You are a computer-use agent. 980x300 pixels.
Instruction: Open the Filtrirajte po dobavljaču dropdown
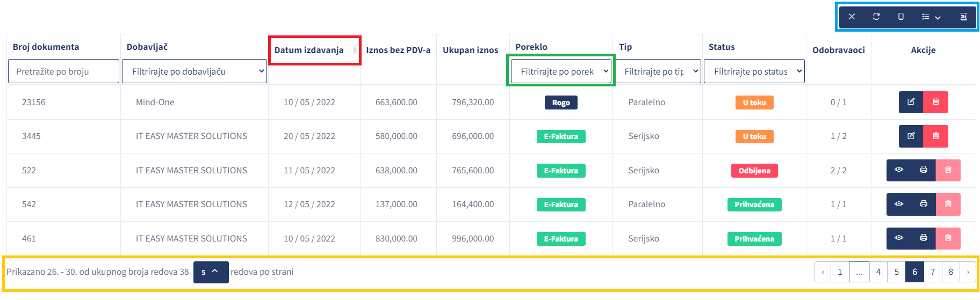coord(194,71)
